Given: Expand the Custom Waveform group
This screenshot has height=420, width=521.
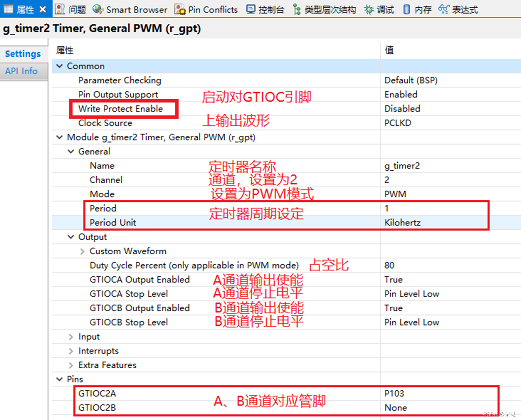Looking at the screenshot, I should tap(82, 251).
